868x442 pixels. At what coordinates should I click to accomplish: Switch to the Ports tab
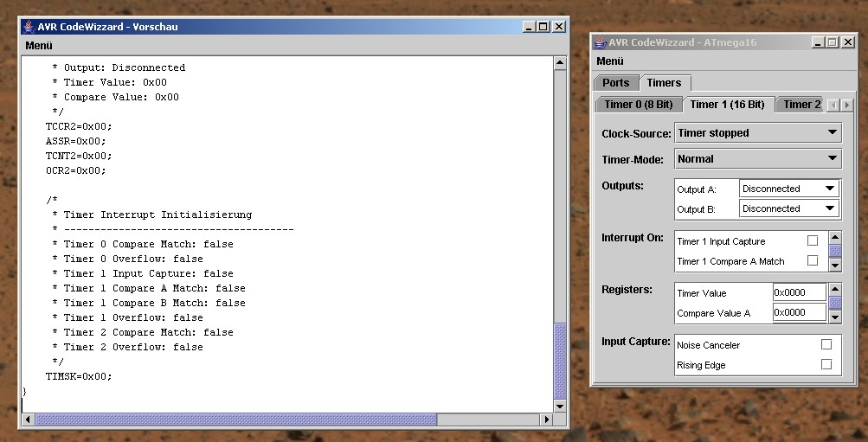pyautogui.click(x=615, y=83)
